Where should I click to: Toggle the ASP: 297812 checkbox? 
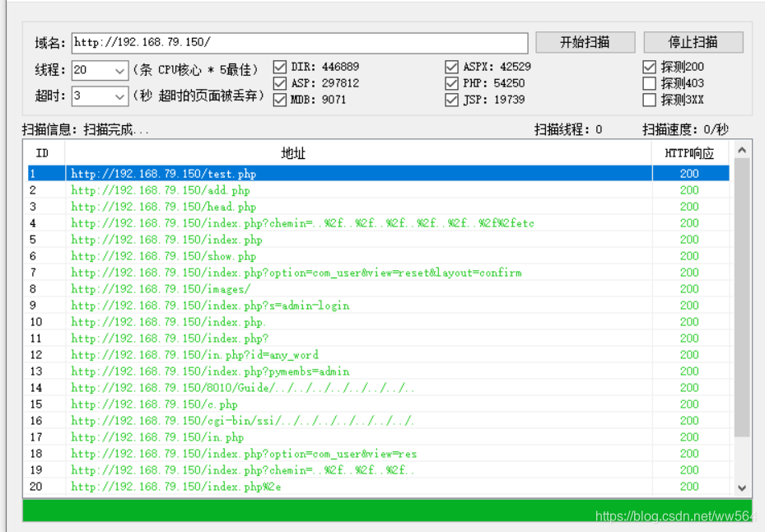click(280, 83)
